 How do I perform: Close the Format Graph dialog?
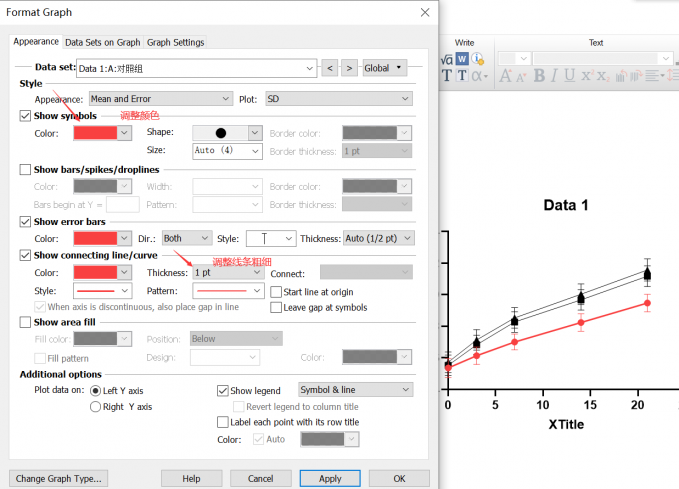[425, 12]
